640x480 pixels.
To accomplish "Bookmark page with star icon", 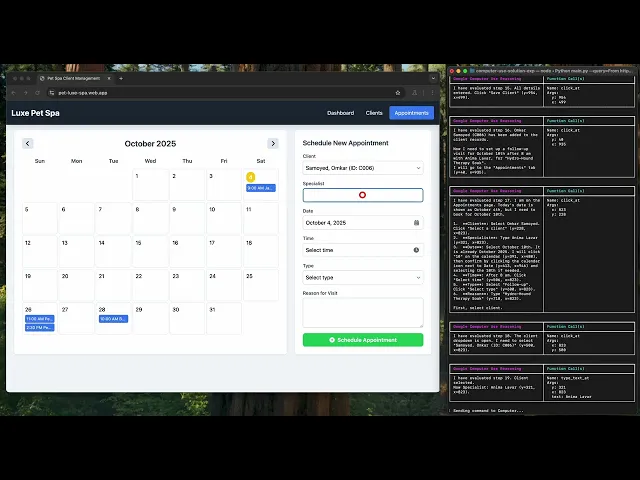I will coord(398,93).
